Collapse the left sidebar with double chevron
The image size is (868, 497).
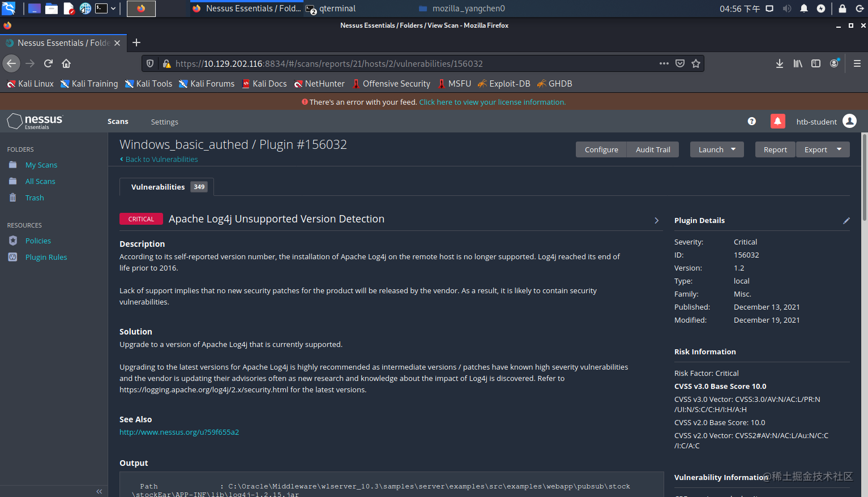[x=99, y=491]
